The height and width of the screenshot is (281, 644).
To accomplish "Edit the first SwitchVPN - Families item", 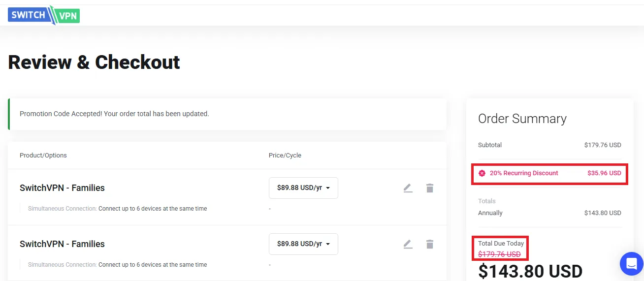I will point(408,188).
